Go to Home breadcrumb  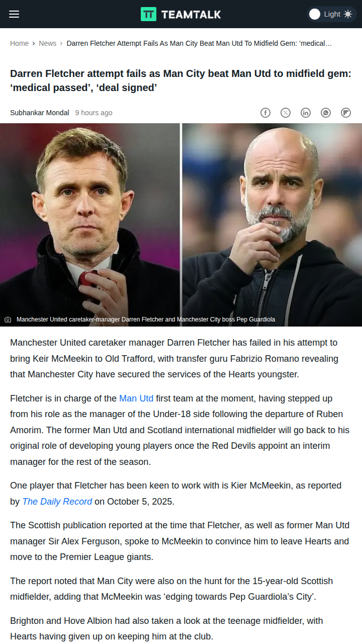pyautogui.click(x=19, y=43)
